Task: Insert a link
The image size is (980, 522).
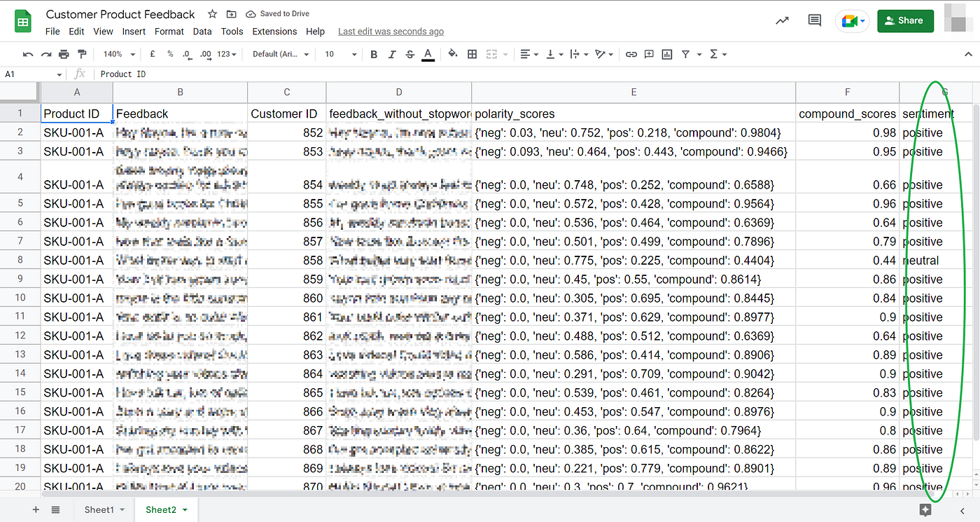Action: point(631,54)
